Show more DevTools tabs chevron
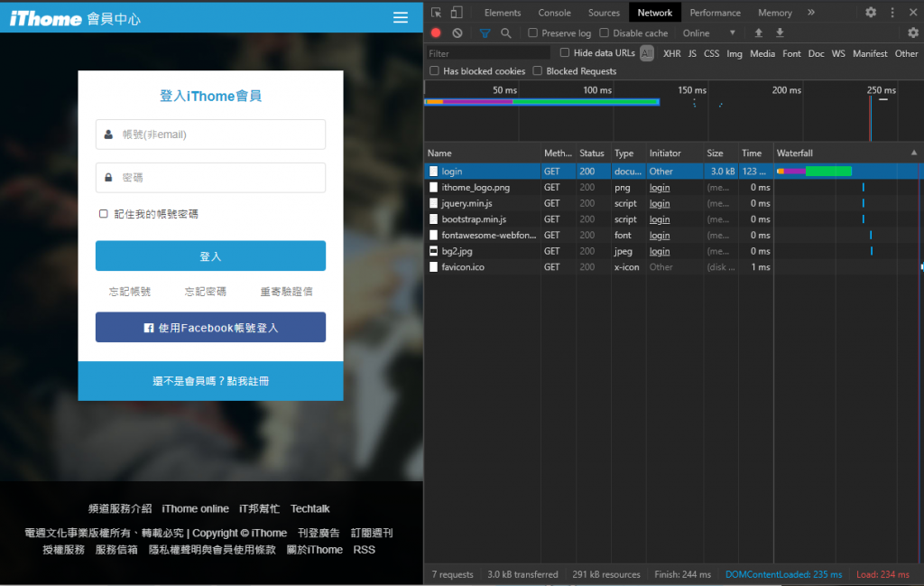 [x=811, y=13]
